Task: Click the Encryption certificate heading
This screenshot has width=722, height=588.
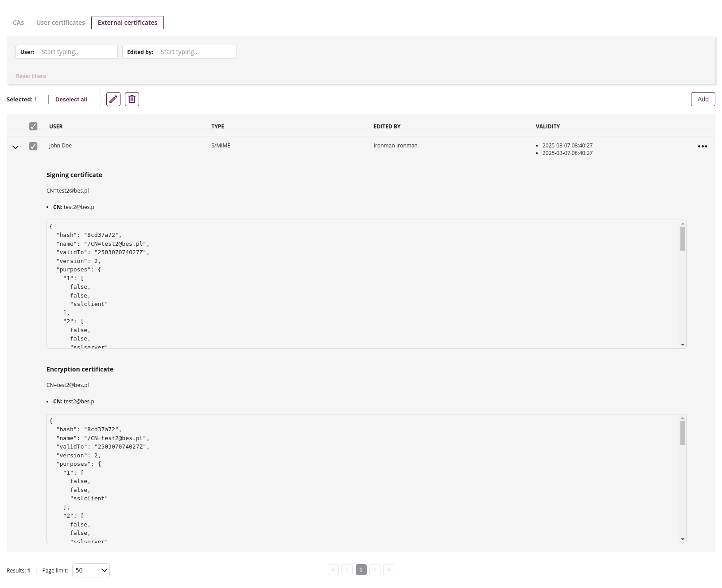Action: tap(80, 369)
